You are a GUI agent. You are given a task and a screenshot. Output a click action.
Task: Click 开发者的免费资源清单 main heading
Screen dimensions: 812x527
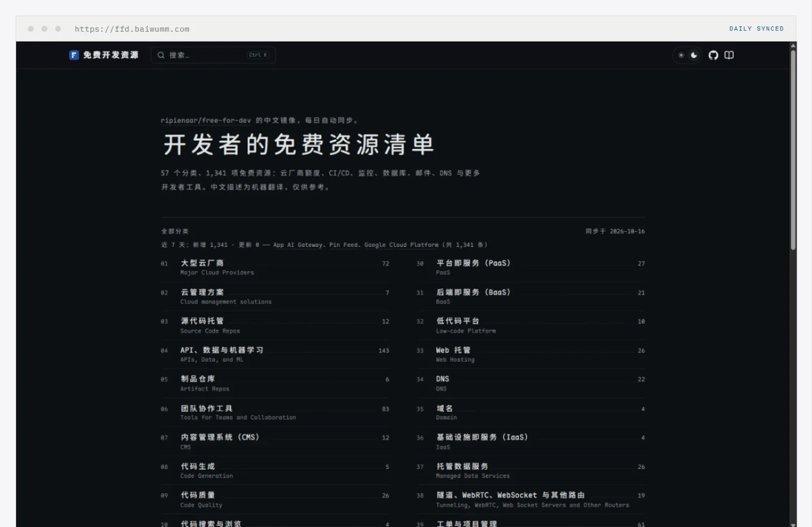[x=299, y=145]
